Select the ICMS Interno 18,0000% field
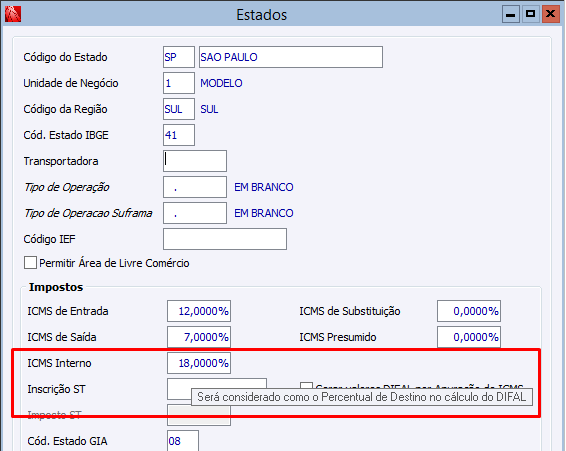Image resolution: width=566 pixels, height=451 pixels. pyautogui.click(x=199, y=363)
